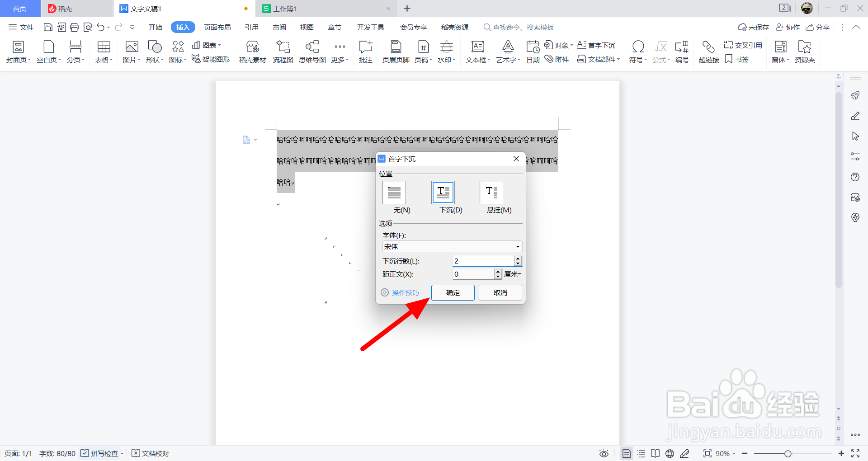
Task: Toggle document proofreading (文档校对)
Action: [x=151, y=453]
